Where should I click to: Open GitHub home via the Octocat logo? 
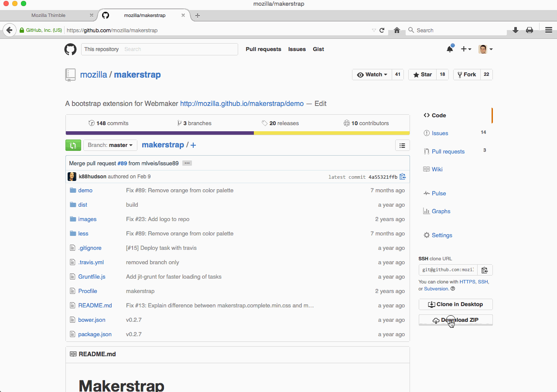click(x=70, y=49)
